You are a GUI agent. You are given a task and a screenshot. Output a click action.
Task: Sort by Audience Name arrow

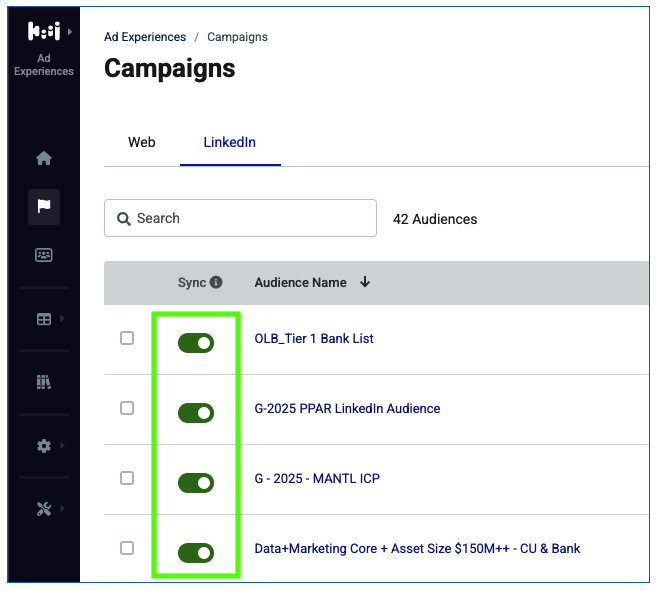365,282
